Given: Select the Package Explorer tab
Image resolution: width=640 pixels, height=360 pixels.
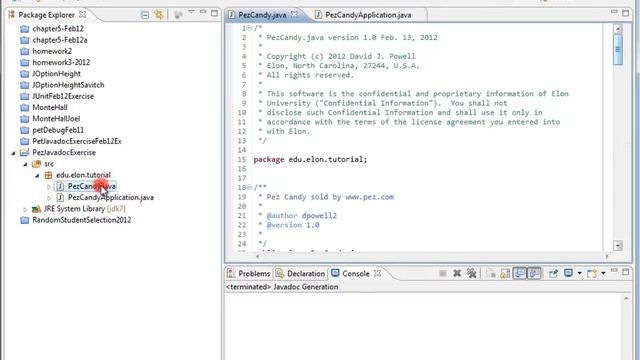Looking at the screenshot, I should (x=46, y=15).
